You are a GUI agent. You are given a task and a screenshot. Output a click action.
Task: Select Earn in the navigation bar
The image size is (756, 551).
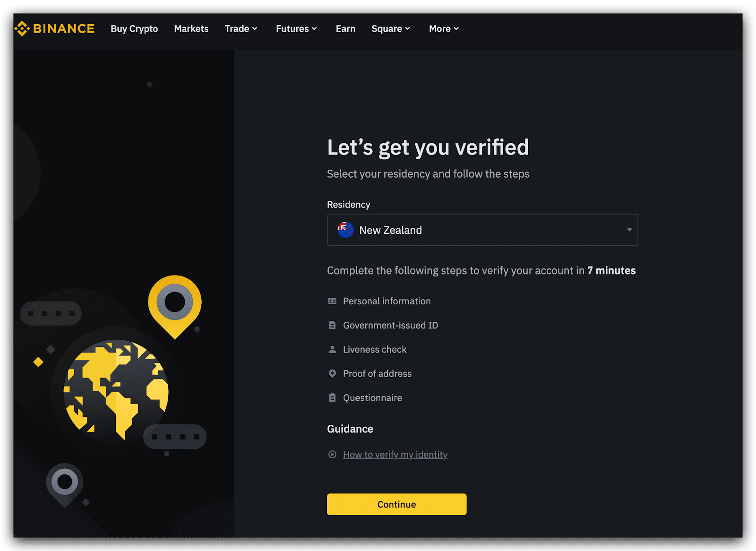click(x=345, y=29)
